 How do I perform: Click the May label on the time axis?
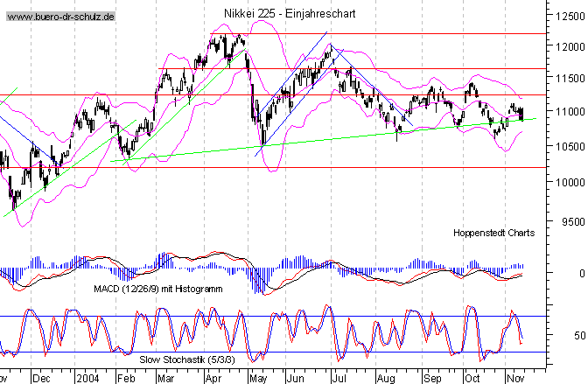coord(257,378)
